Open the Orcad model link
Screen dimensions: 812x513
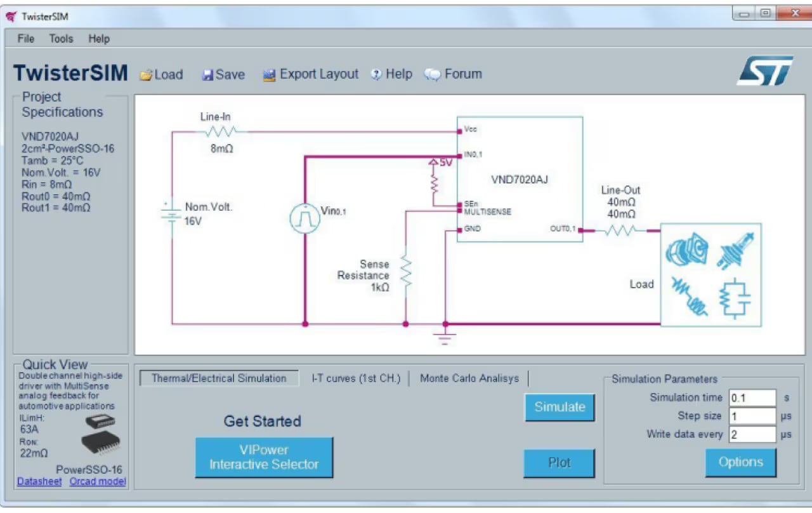tap(97, 481)
